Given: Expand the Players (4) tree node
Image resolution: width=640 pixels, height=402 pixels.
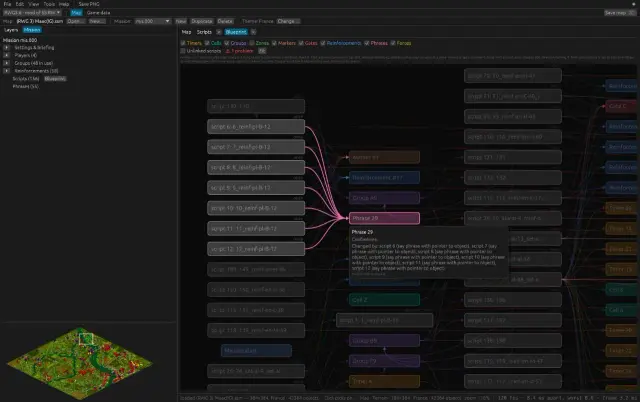Looking at the screenshot, I should (x=7, y=56).
